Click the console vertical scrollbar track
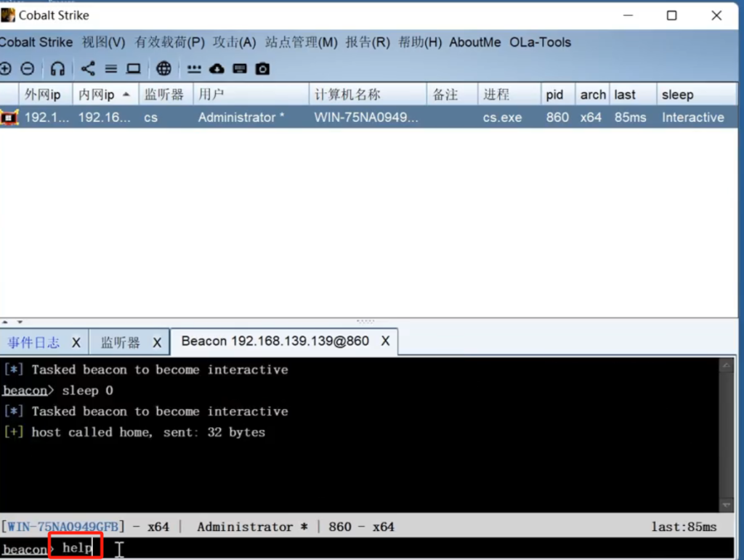744x560 pixels. (727, 435)
